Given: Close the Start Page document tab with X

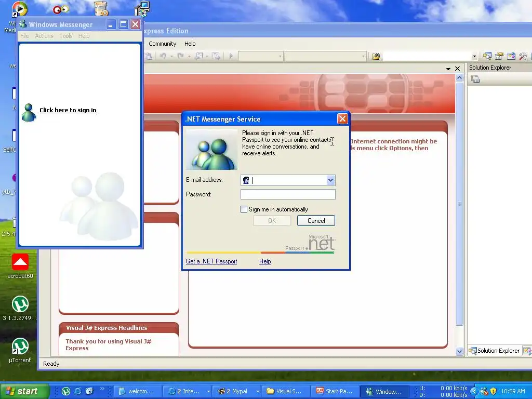Looking at the screenshot, I should click(457, 69).
